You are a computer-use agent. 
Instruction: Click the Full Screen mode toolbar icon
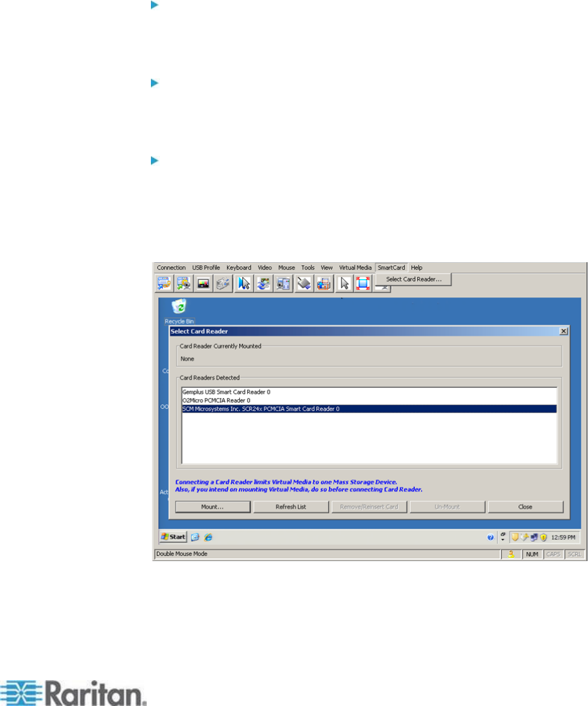[363, 283]
